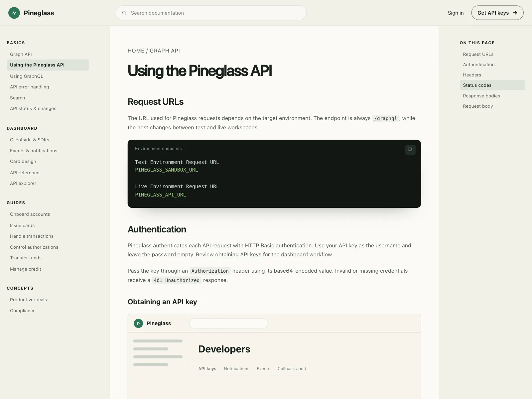Click the Pineglass logo icon

coord(14,13)
